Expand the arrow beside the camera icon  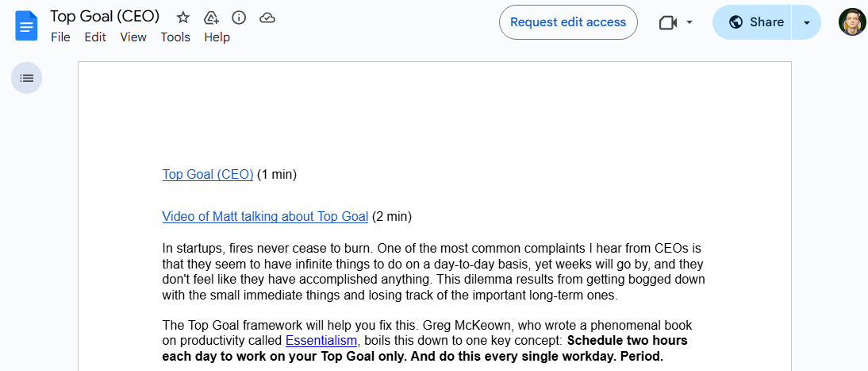(689, 22)
